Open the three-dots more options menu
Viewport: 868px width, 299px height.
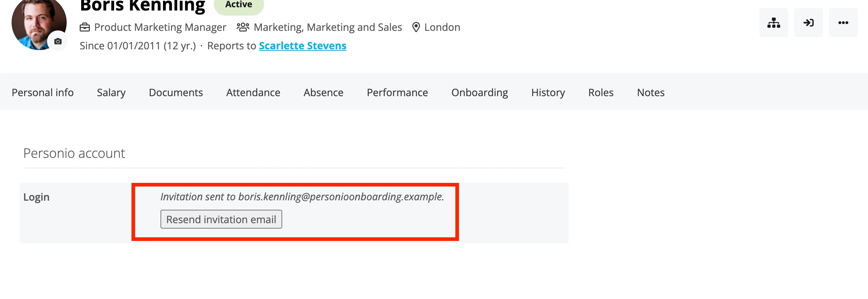[843, 22]
